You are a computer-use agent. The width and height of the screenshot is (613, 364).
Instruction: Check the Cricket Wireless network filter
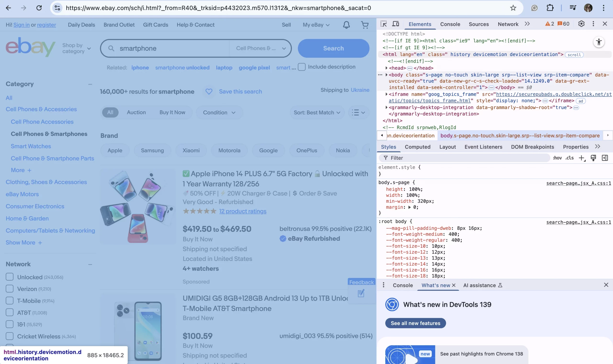point(10,336)
